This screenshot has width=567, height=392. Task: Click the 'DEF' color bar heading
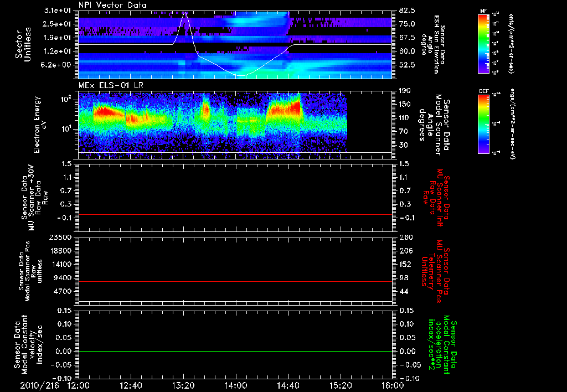pos(484,91)
